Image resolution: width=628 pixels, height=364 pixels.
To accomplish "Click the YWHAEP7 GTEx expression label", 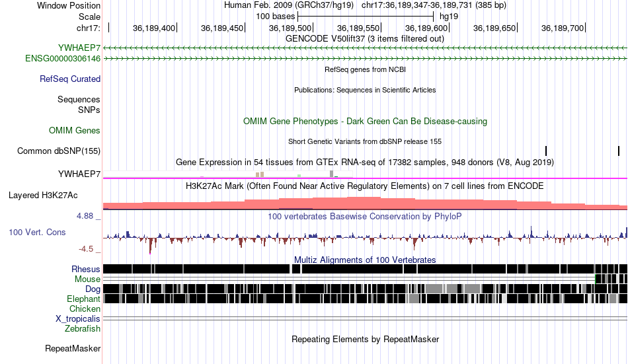I will coord(79,174).
